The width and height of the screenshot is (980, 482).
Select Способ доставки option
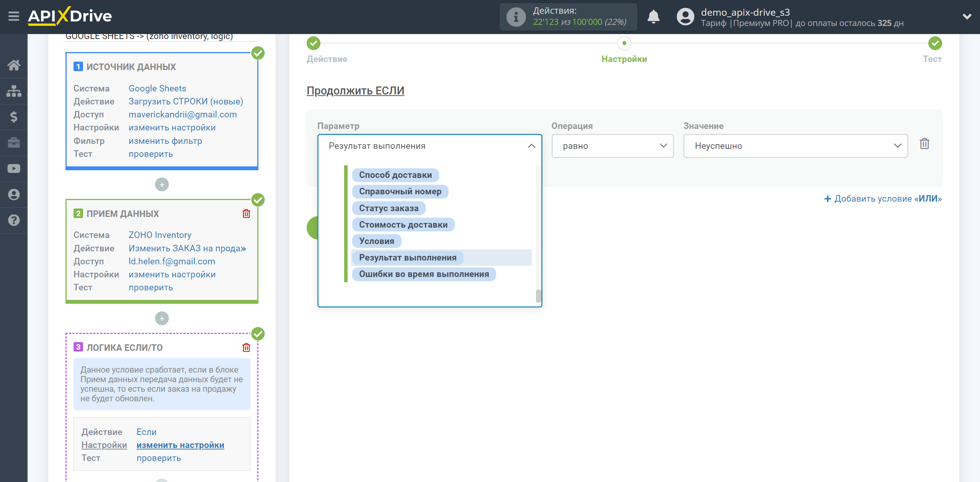pos(395,175)
